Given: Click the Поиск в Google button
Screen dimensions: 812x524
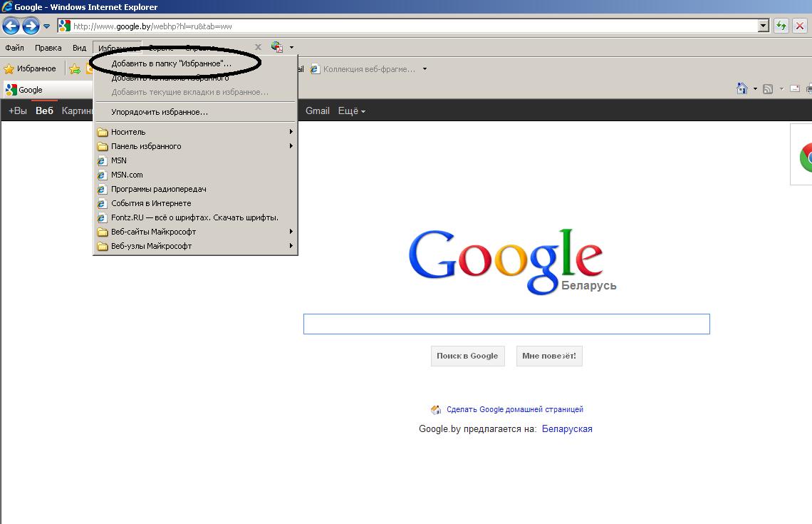Looking at the screenshot, I should [x=468, y=356].
